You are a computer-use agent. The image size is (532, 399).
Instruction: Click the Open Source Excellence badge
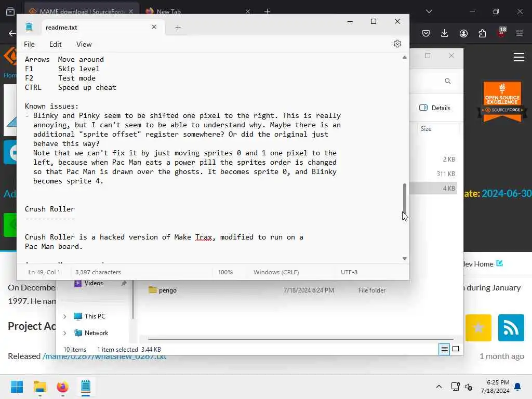click(x=502, y=101)
